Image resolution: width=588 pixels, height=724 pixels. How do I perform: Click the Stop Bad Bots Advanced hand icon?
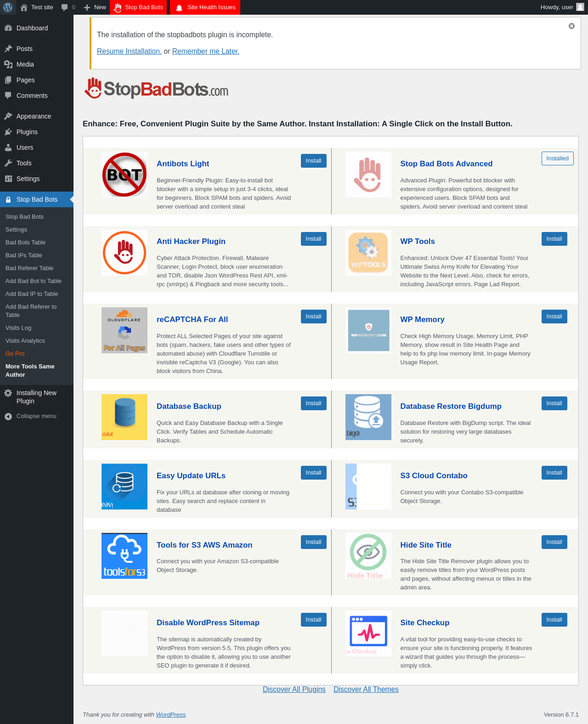tap(368, 175)
